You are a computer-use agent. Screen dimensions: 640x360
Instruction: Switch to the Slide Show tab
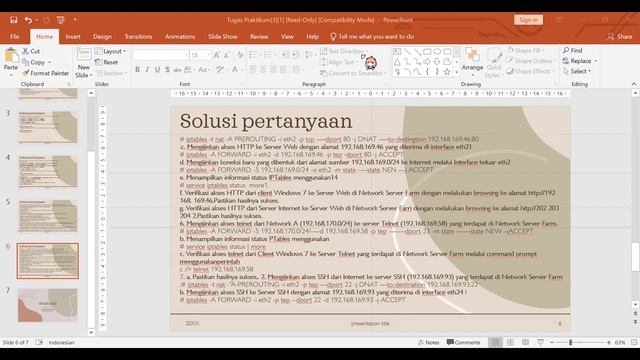coord(222,36)
